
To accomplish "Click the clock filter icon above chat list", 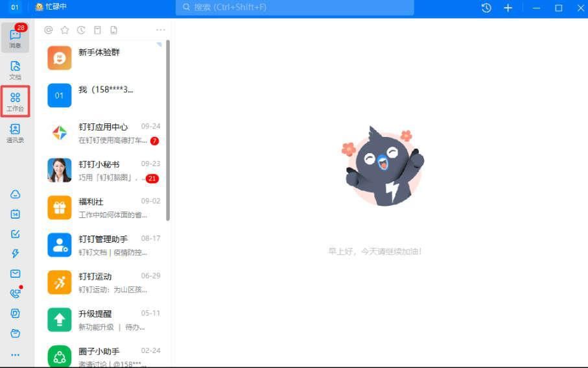I will (81, 30).
